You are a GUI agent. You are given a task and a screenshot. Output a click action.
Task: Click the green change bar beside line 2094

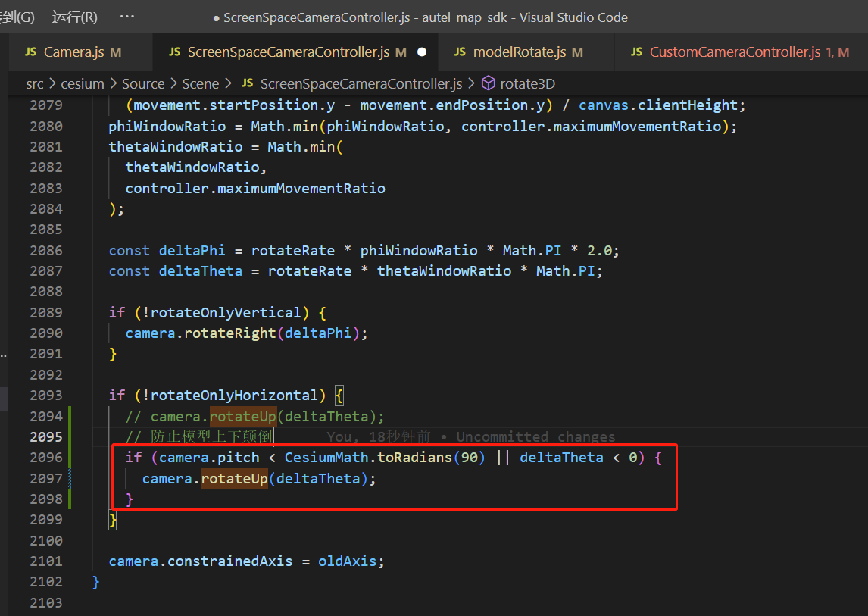69,415
